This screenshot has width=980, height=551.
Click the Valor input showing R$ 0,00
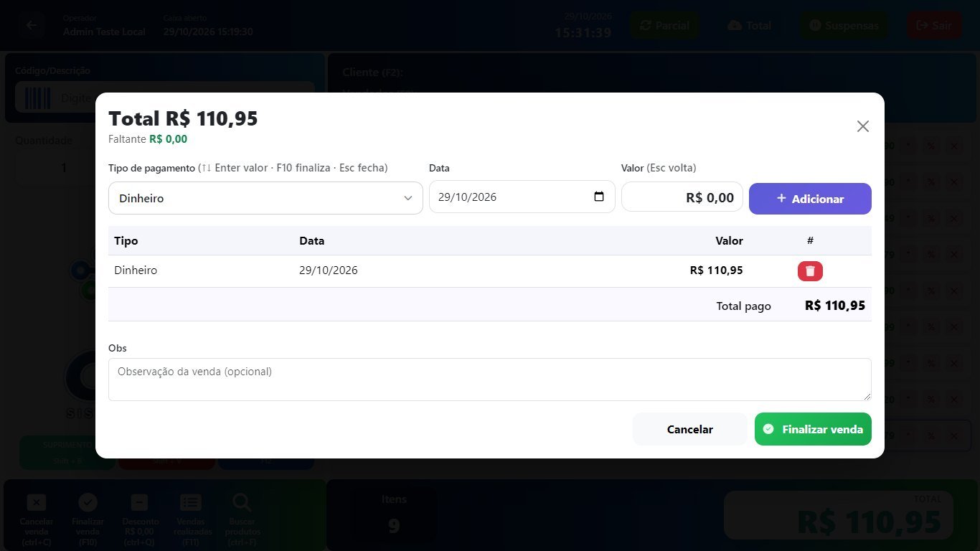click(682, 197)
